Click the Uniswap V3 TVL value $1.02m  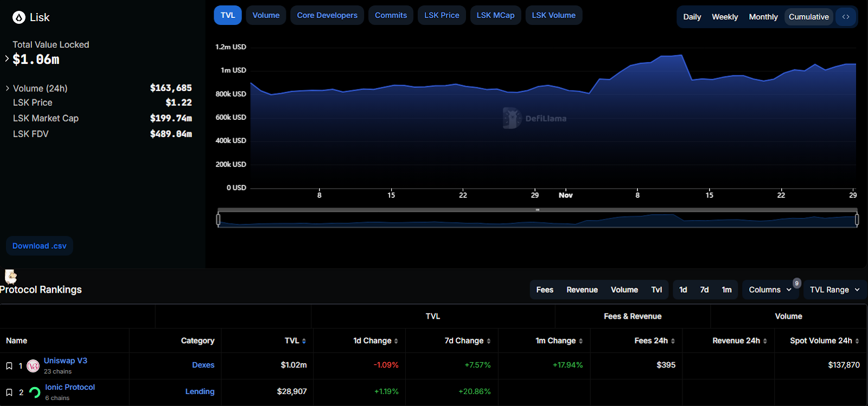point(293,365)
